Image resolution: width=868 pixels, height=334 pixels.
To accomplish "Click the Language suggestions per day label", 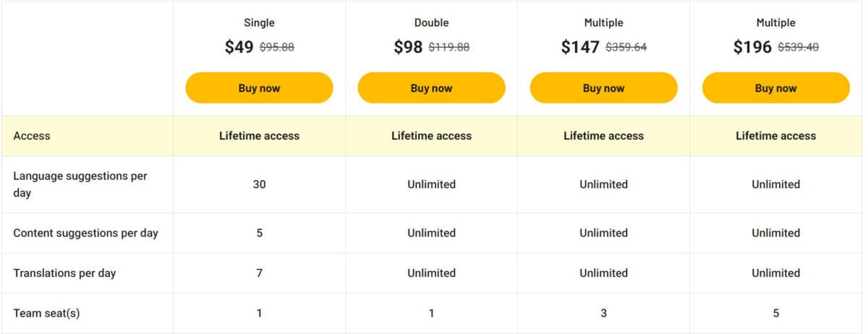I will click(x=80, y=184).
